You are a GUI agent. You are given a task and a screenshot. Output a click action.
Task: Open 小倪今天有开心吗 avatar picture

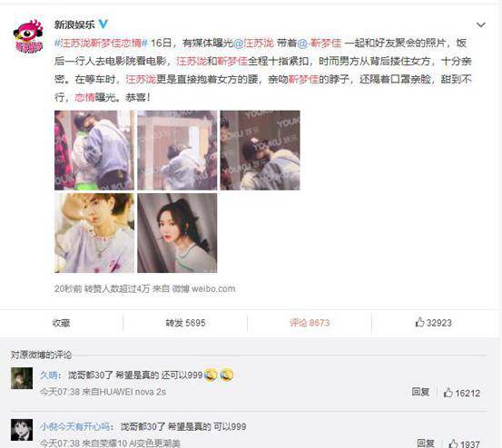click(x=22, y=430)
